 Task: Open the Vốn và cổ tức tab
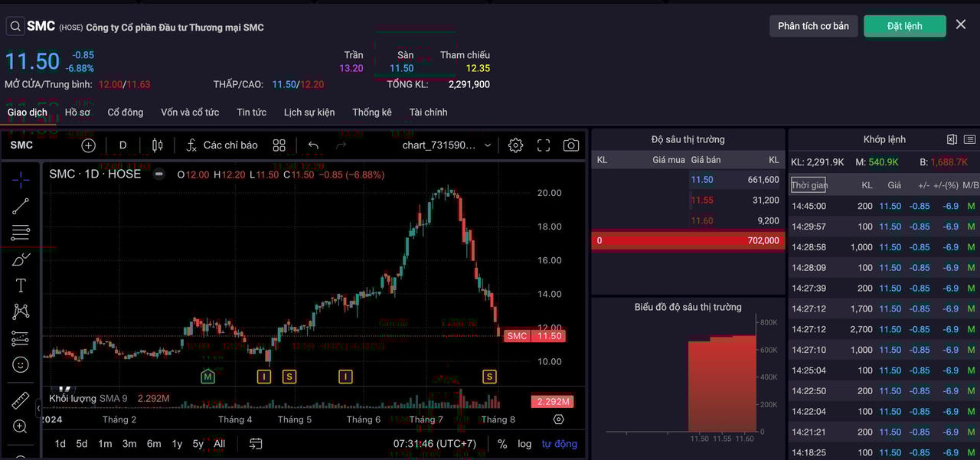point(190,113)
